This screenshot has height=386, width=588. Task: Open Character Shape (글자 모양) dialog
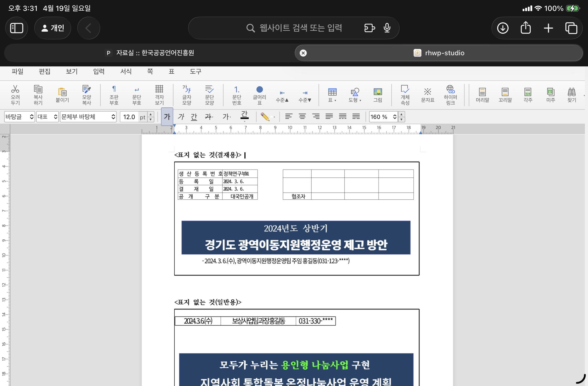tap(187, 95)
